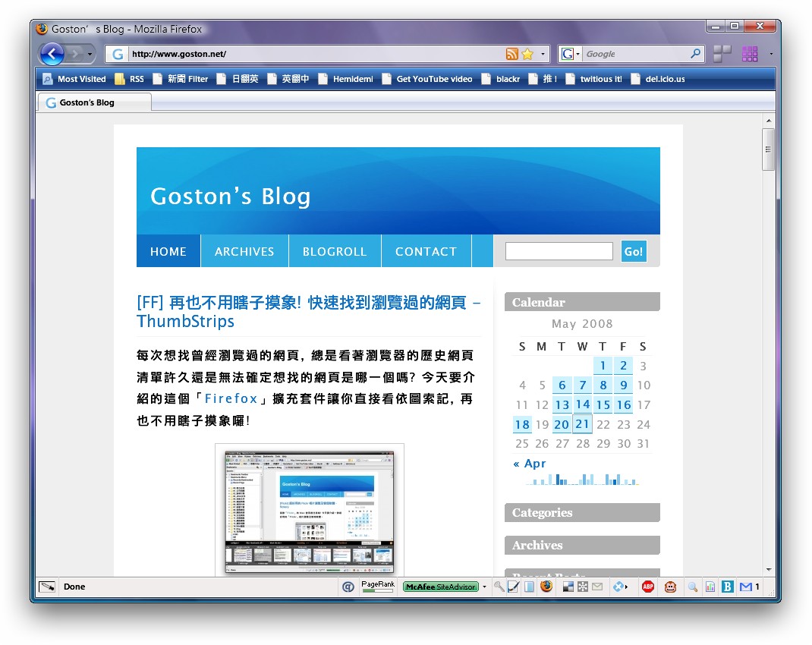Open the 英翻中 bookmark
The image size is (812, 645).
(x=288, y=79)
